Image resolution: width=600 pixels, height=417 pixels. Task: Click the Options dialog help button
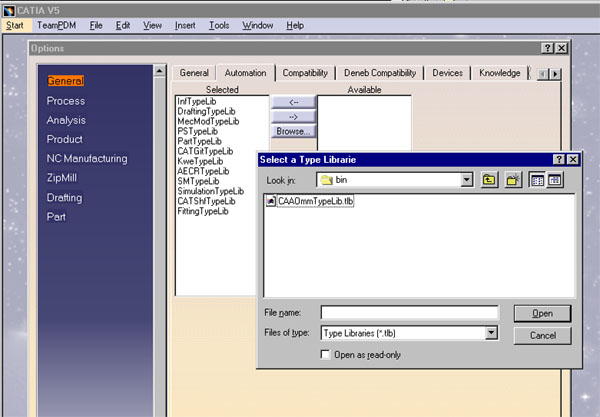click(x=548, y=48)
